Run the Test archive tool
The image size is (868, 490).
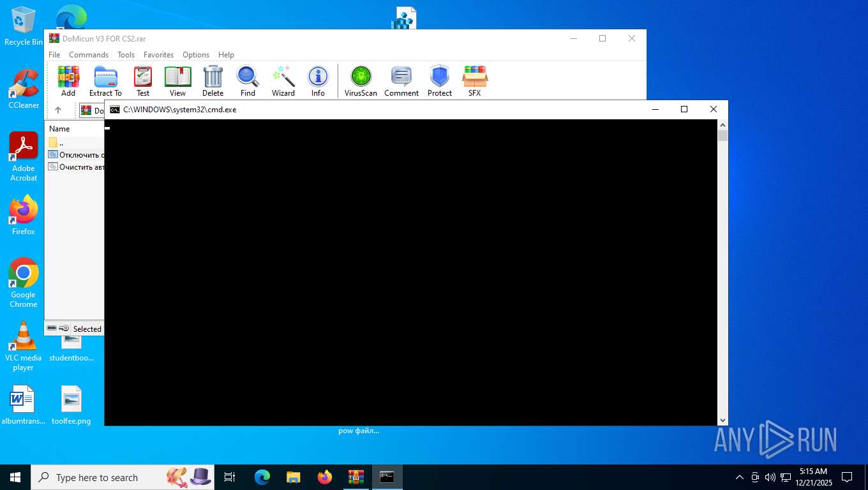[x=143, y=81]
